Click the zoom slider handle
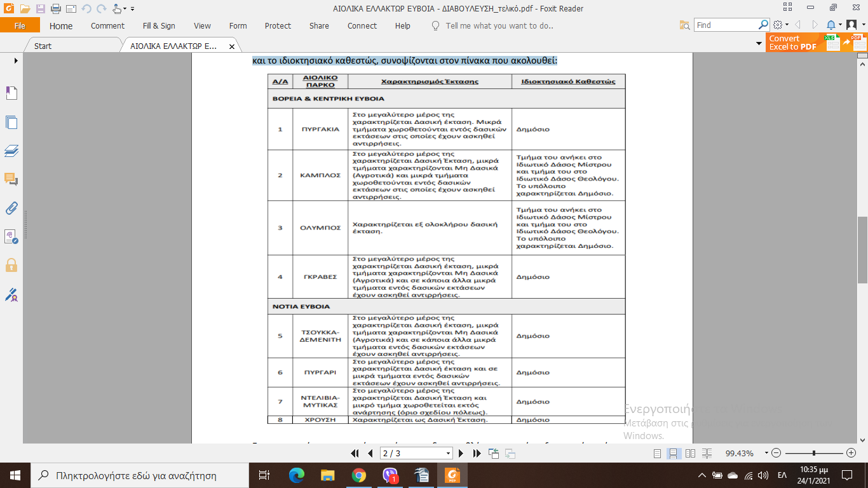The height and width of the screenshot is (488, 868). click(x=814, y=453)
